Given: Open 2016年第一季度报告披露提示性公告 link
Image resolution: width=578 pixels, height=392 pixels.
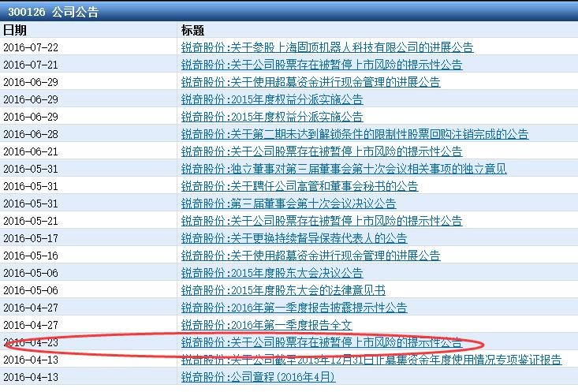Looking at the screenshot, I should 294,308.
